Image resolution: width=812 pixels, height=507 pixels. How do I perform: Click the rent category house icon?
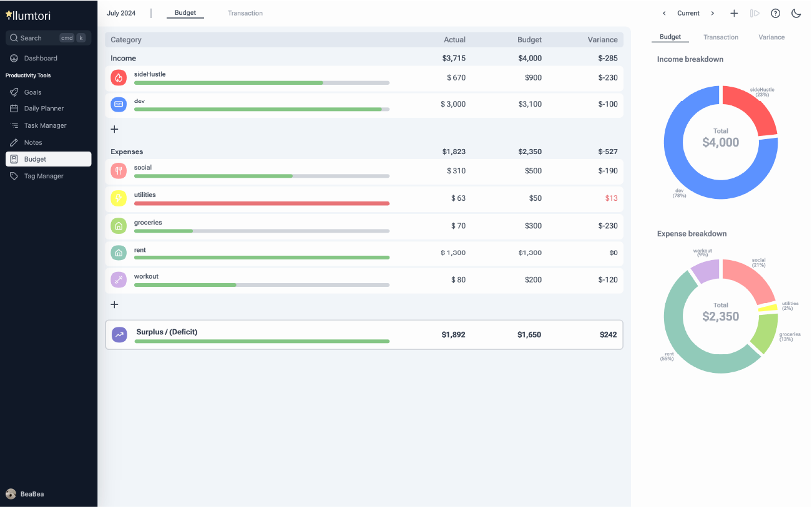119,253
